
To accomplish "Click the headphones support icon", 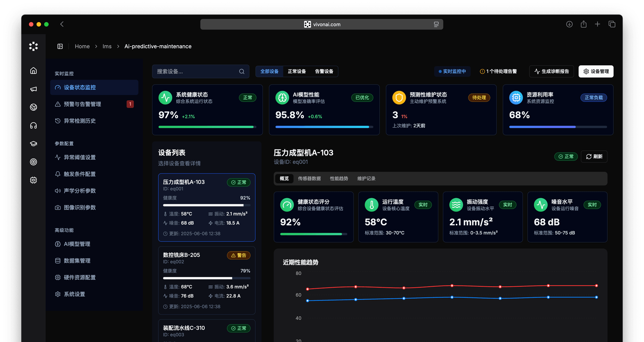I will (33, 125).
